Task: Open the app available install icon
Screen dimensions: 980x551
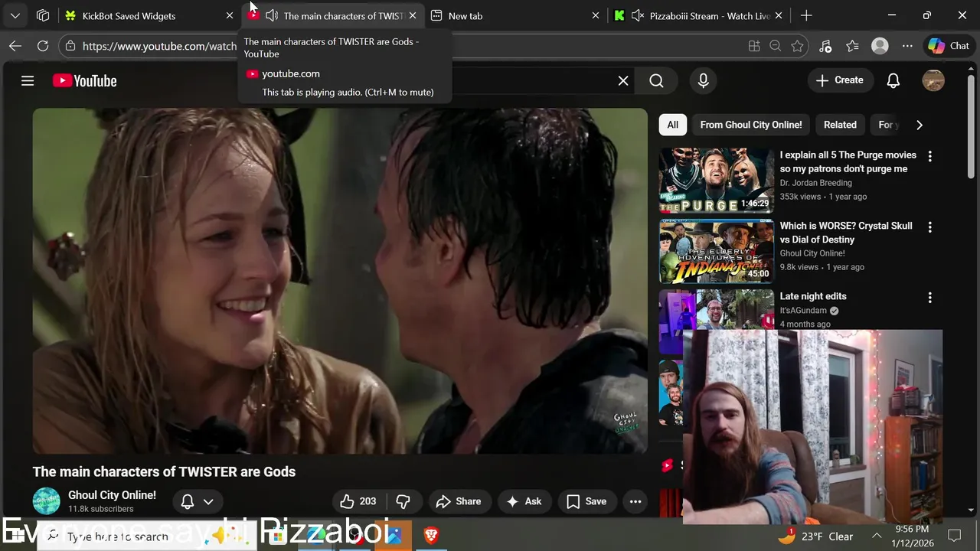Action: pos(754,46)
